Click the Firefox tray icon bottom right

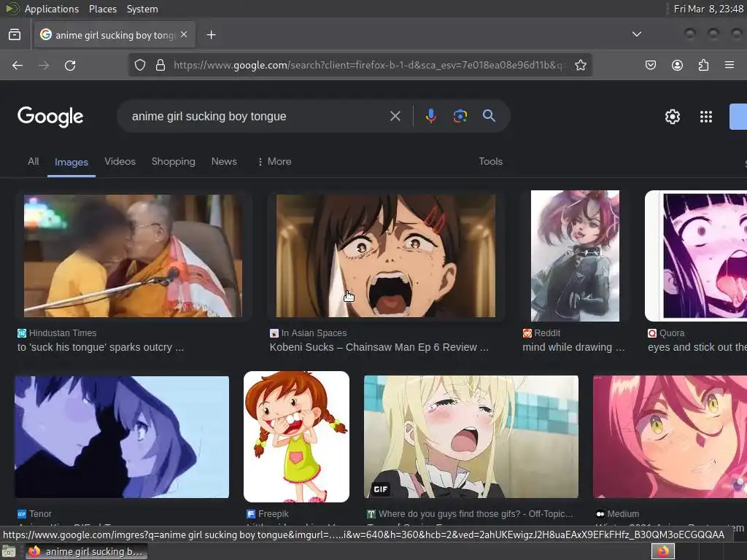click(662, 551)
